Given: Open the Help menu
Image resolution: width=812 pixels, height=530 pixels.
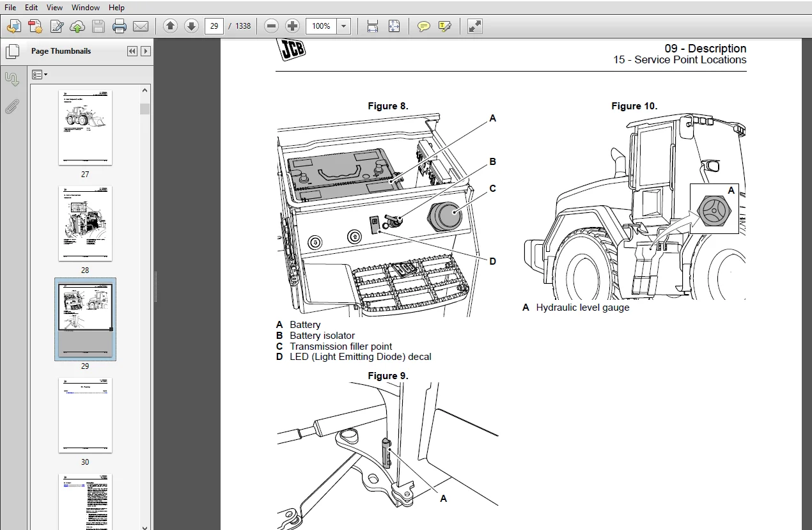Looking at the screenshot, I should [x=116, y=8].
